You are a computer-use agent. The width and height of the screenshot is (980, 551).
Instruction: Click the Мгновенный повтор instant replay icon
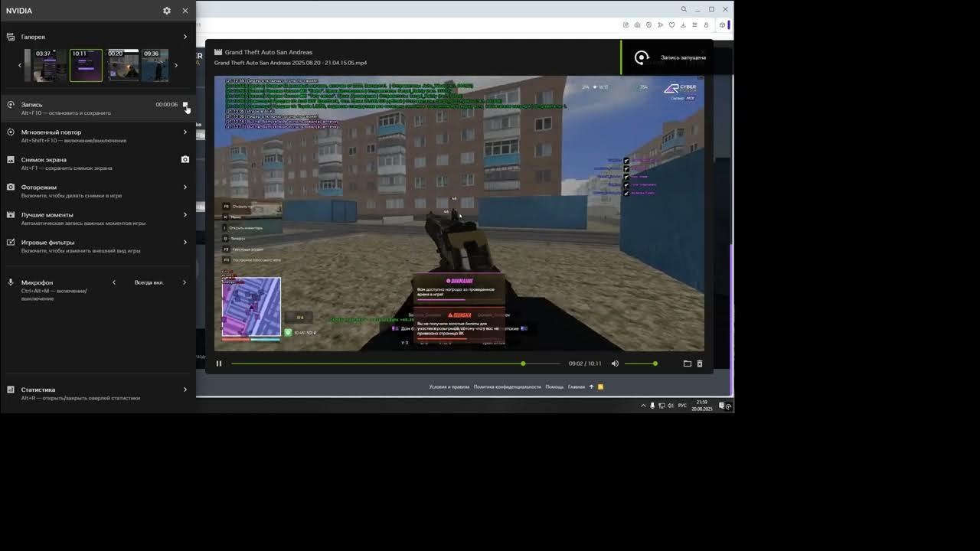[x=11, y=132]
